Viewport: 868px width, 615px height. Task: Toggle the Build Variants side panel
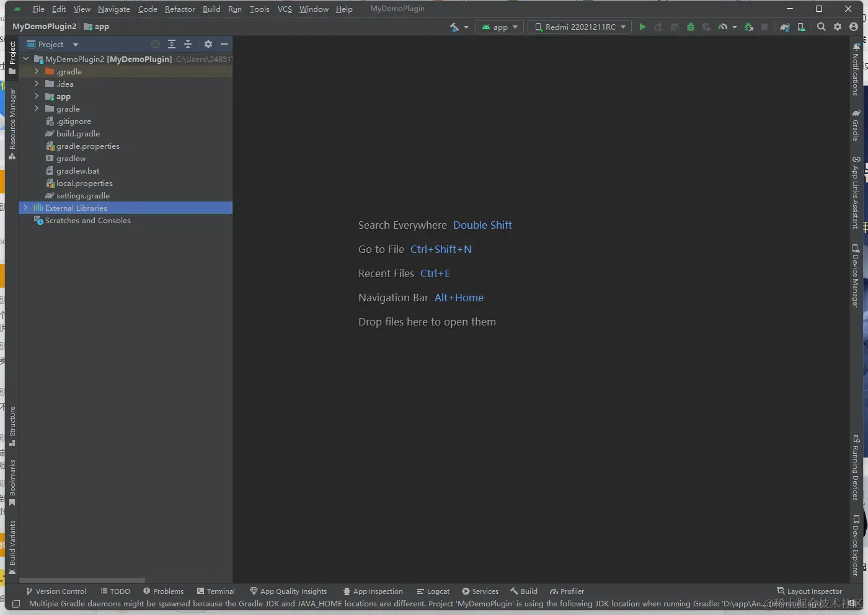[12, 547]
